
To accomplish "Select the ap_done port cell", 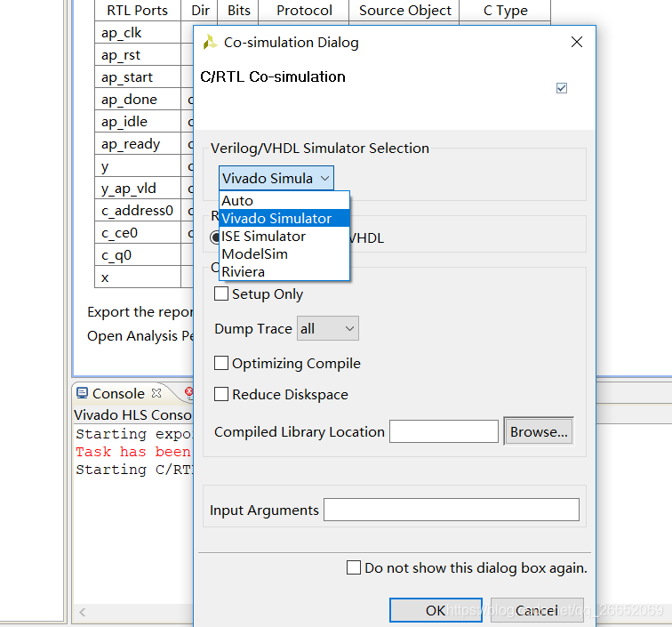I will (138, 100).
